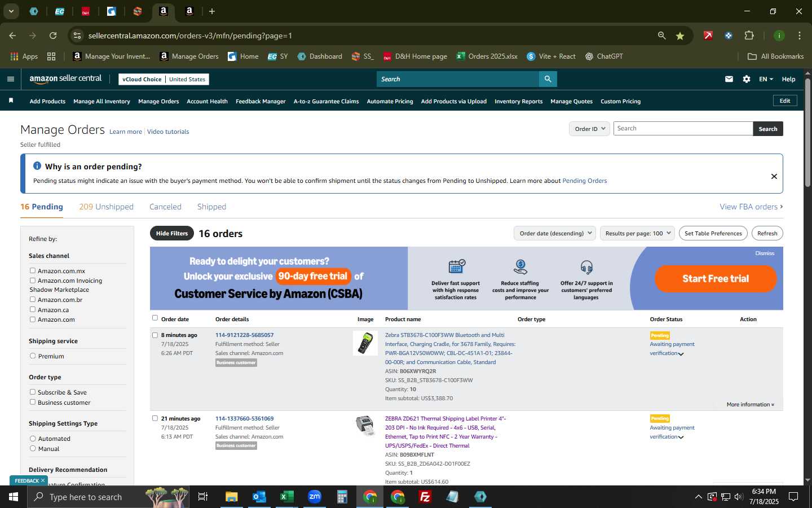Screen dimensions: 812x508
Task: Click the Hide Filters button
Action: pos(172,233)
